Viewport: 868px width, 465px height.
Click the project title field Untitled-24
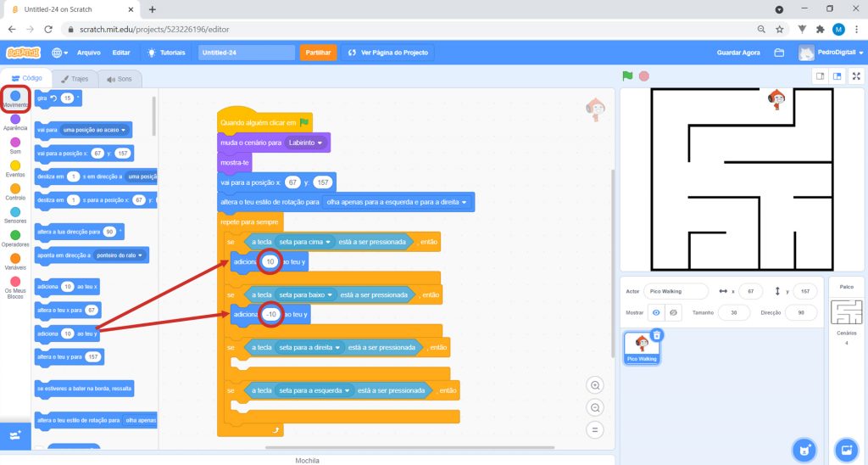[247, 53]
